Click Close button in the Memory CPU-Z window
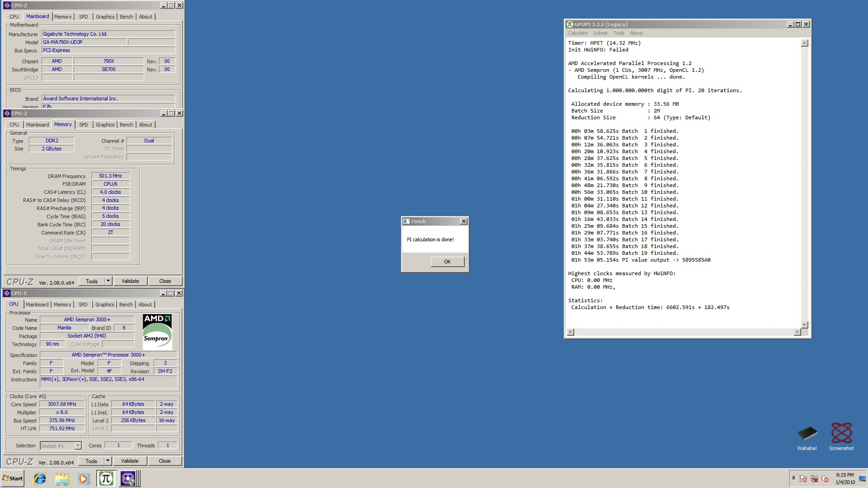 [x=165, y=281]
